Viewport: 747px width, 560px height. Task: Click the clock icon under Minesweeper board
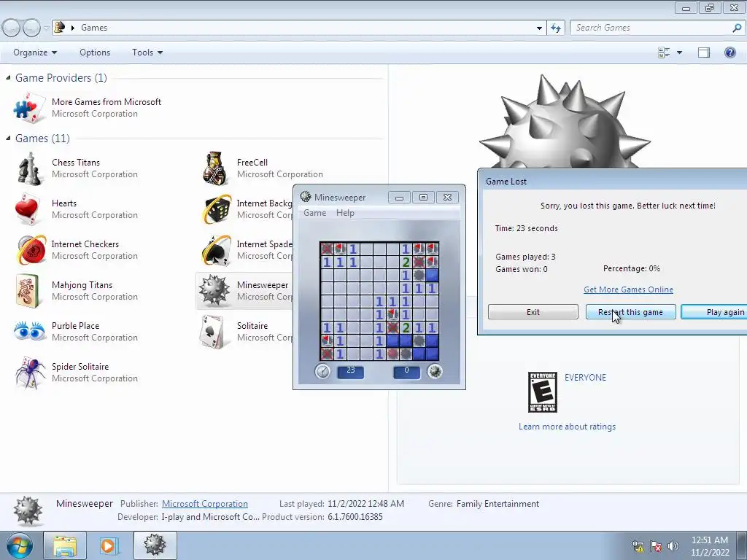pyautogui.click(x=322, y=371)
